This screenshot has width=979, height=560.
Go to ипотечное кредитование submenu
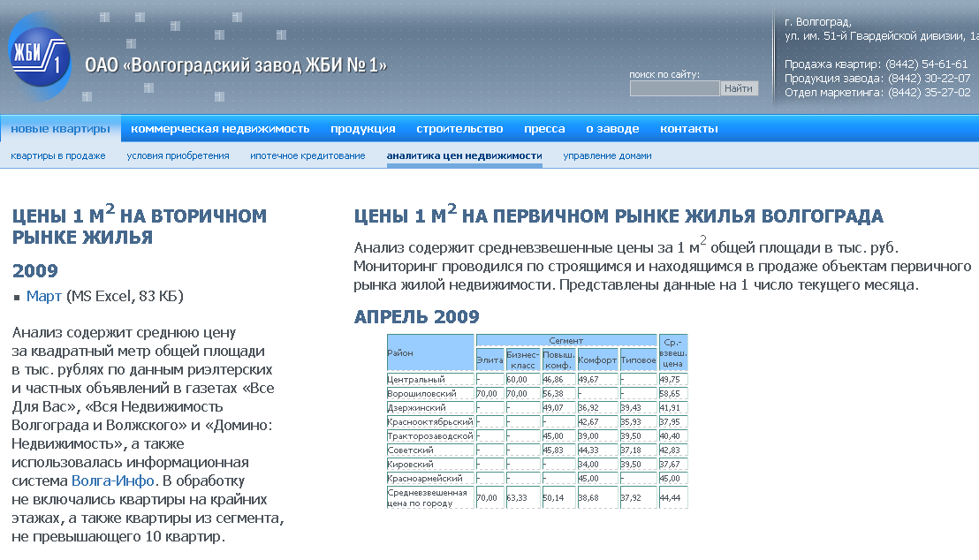click(307, 155)
